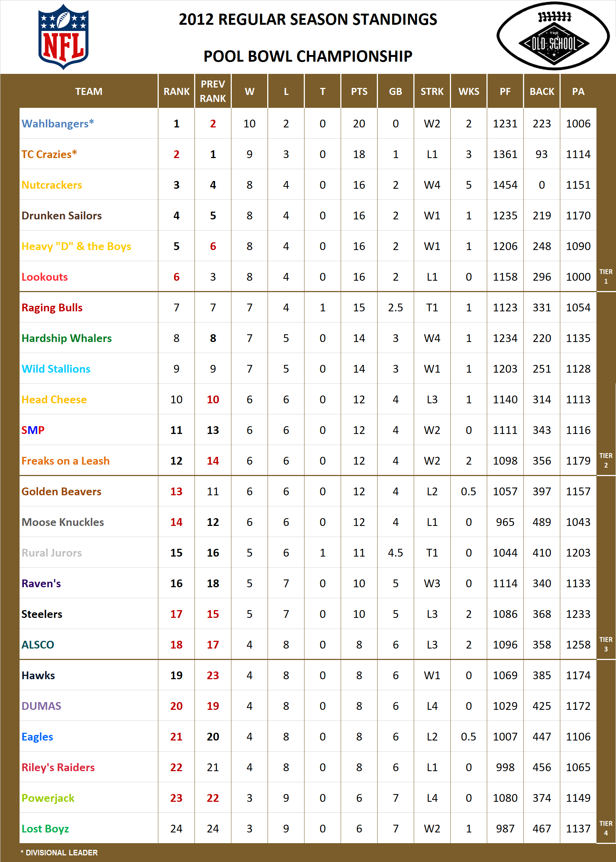Click the Lost Boyz team entry

45,829
